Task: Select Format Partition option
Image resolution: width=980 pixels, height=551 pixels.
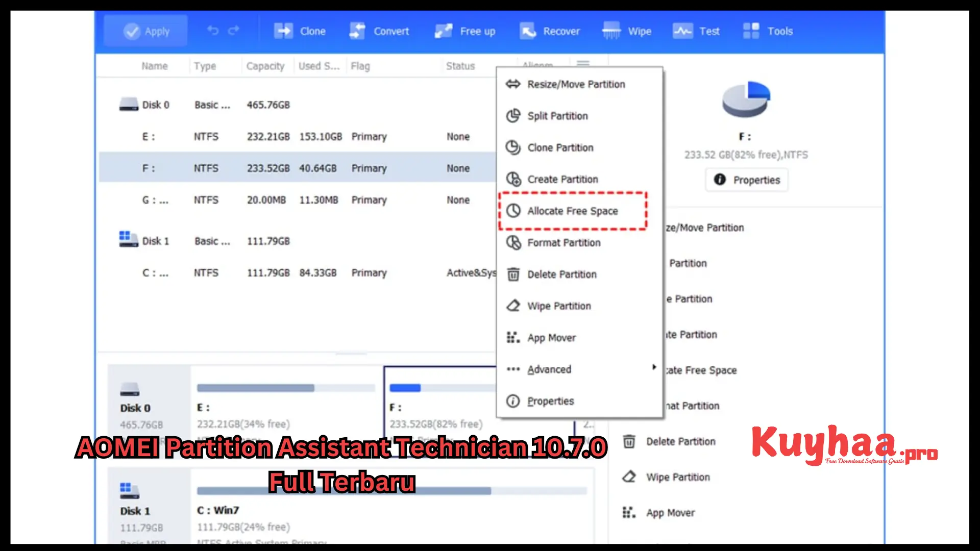Action: click(x=564, y=242)
